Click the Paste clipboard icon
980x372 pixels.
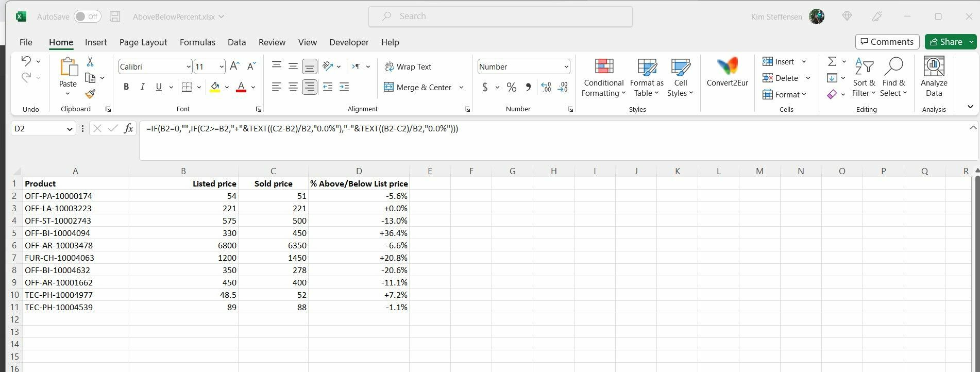[68, 67]
